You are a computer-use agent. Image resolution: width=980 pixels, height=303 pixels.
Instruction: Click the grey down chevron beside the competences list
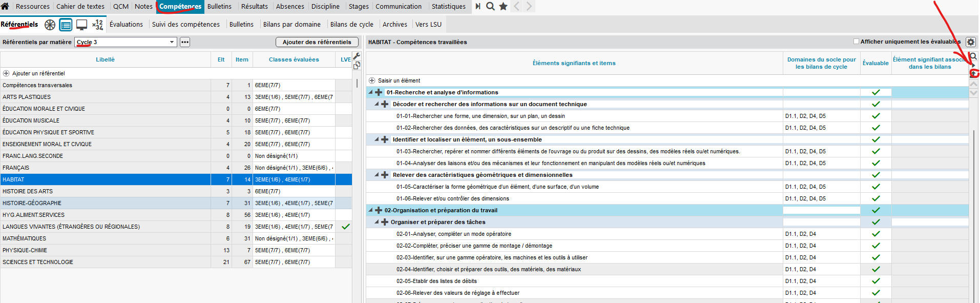(x=974, y=93)
